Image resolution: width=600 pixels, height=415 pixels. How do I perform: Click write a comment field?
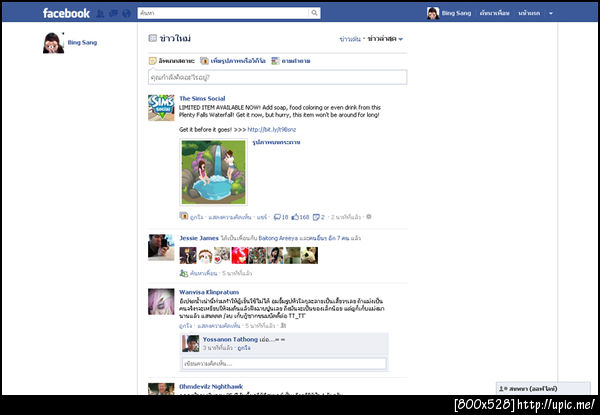284,363
